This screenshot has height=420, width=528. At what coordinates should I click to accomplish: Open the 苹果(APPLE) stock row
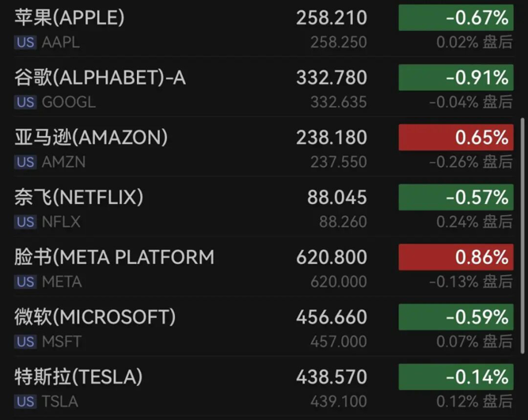(70, 17)
